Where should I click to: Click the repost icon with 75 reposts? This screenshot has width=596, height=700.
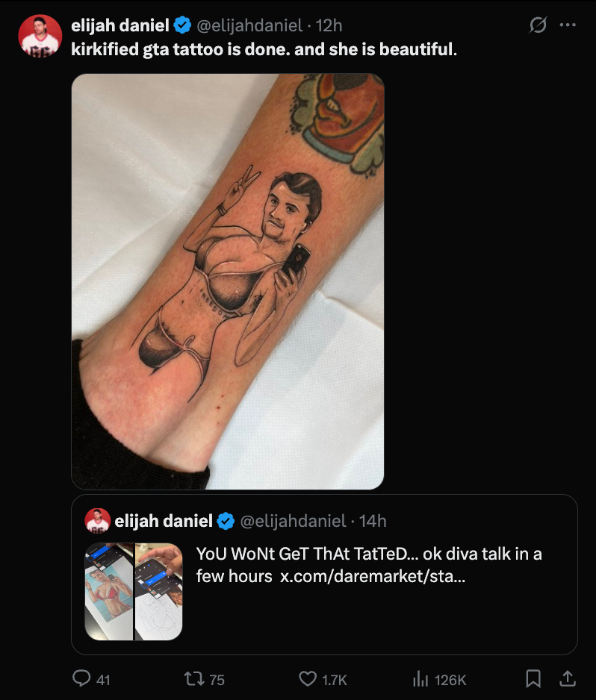[x=192, y=678]
